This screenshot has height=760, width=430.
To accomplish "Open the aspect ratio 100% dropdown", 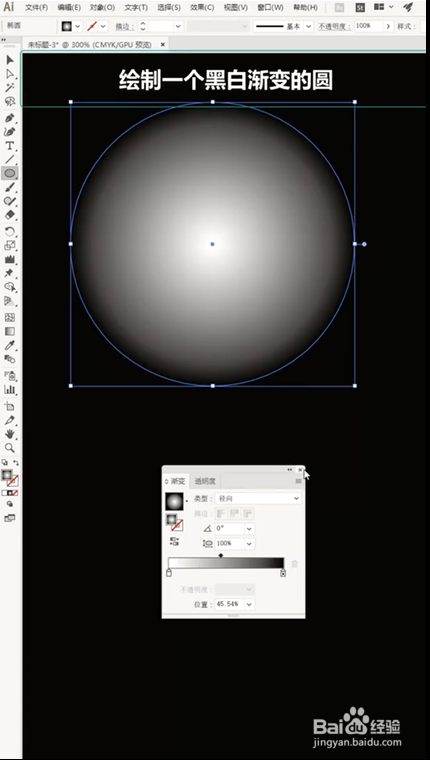I will click(x=250, y=543).
